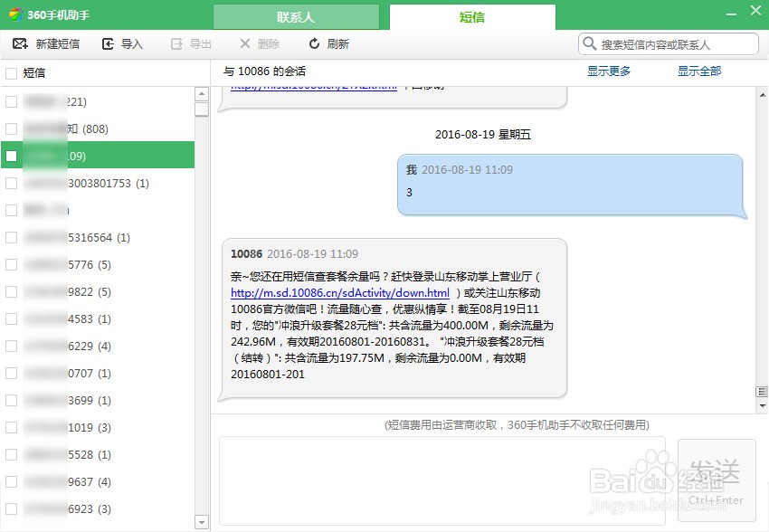Click the 2016-08-19 星期五 date label

pos(483,134)
